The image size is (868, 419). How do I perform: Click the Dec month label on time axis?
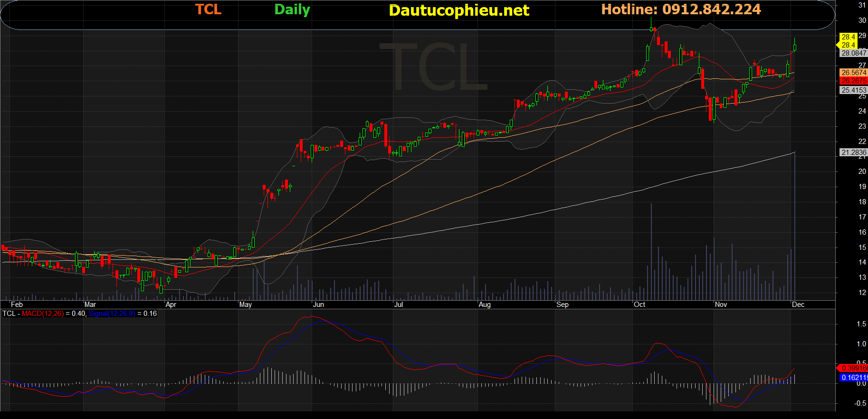tap(798, 305)
